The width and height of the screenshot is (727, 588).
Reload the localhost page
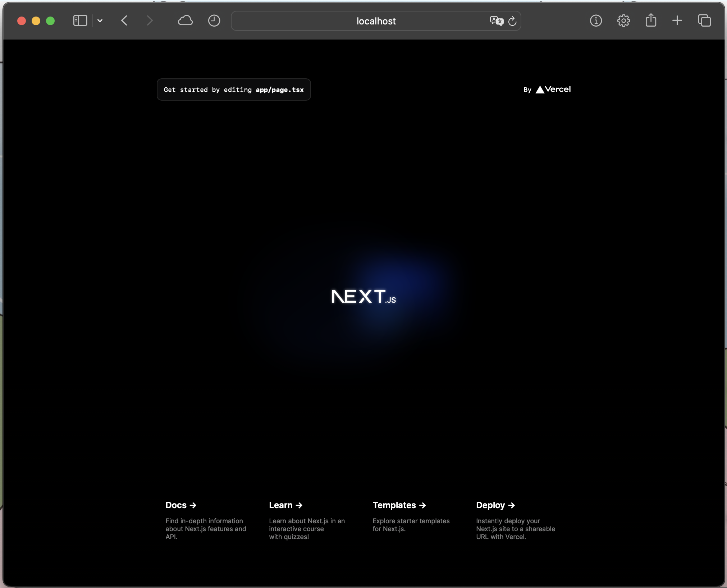coord(512,21)
